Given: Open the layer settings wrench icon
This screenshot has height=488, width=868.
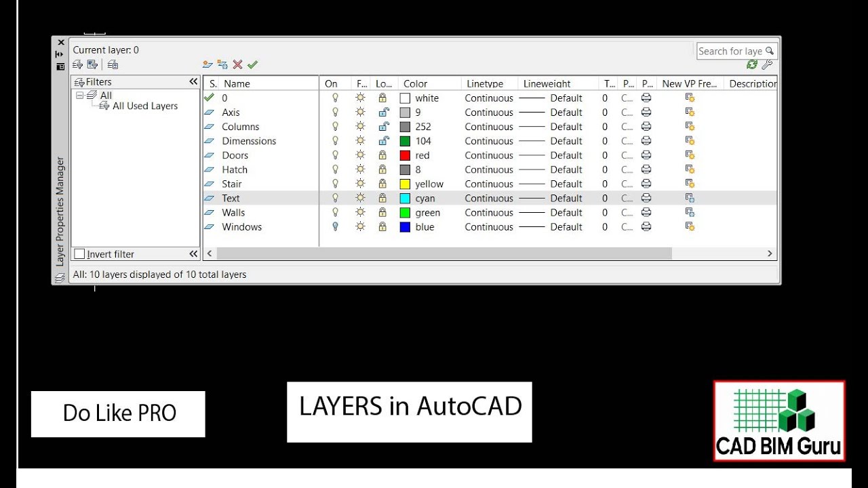Looking at the screenshot, I should 767,64.
